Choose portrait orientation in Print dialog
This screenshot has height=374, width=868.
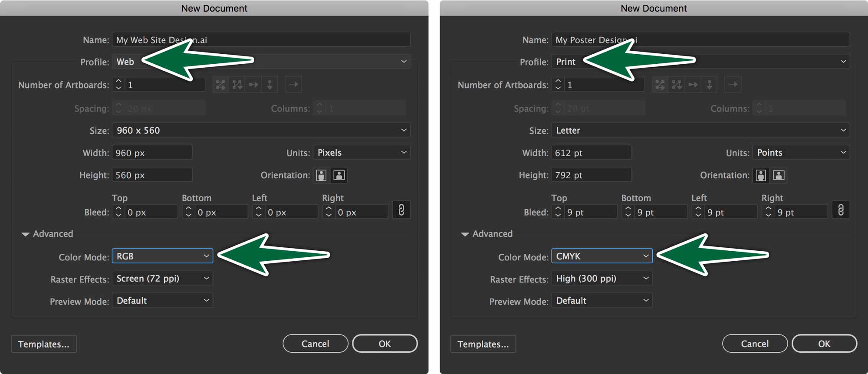761,175
